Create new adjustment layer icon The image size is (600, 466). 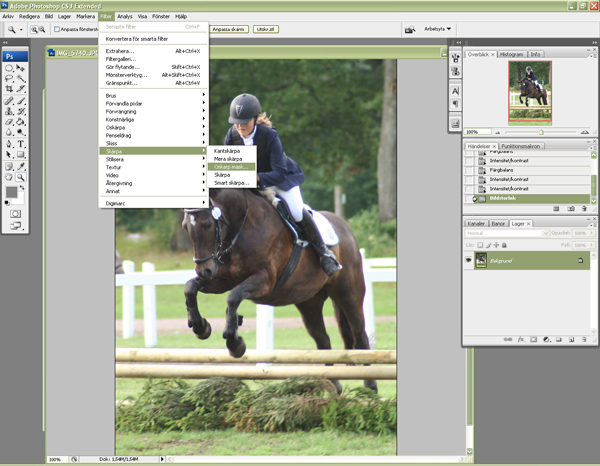(546, 339)
